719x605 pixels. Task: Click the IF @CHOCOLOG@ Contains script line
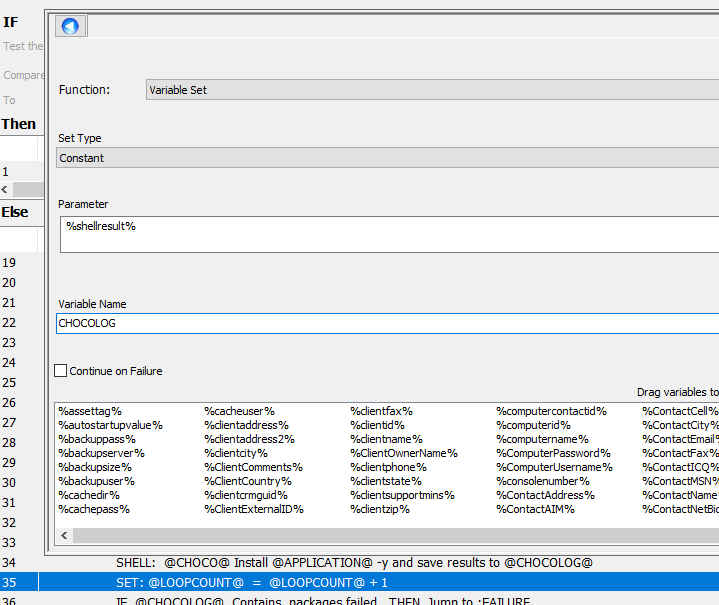pos(322,601)
